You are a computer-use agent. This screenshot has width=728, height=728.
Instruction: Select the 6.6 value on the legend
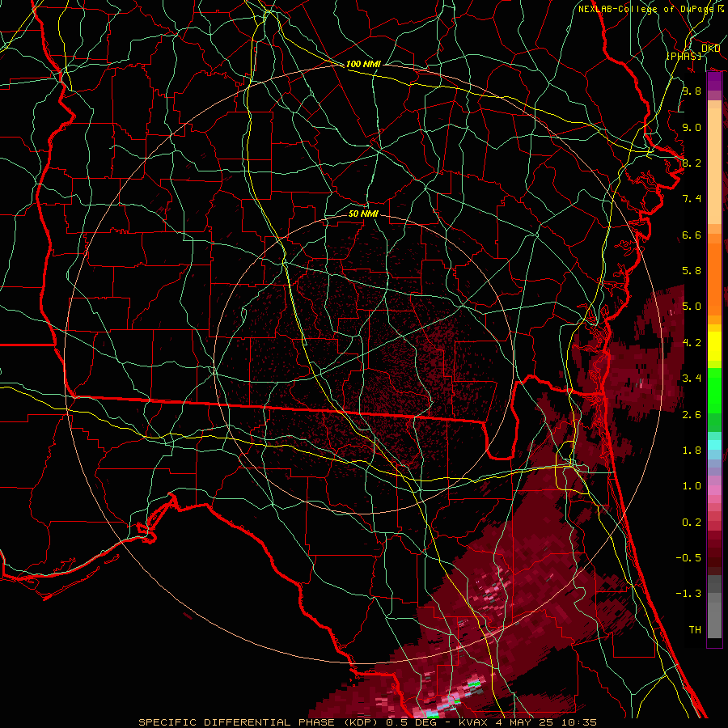(692, 235)
